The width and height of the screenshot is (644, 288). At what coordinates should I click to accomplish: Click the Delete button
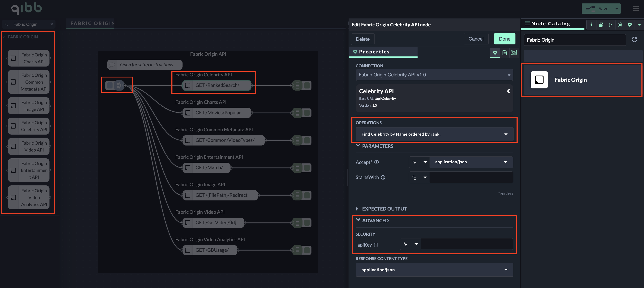(x=362, y=39)
